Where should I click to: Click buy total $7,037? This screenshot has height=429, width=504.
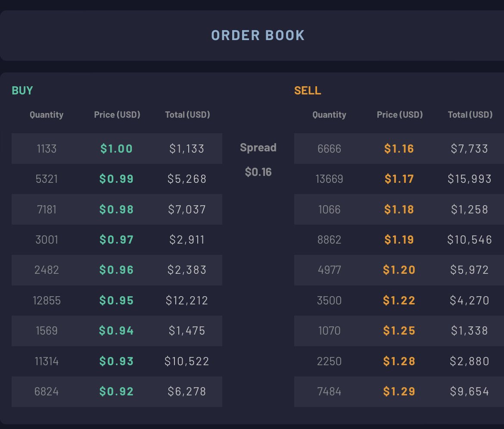point(187,210)
